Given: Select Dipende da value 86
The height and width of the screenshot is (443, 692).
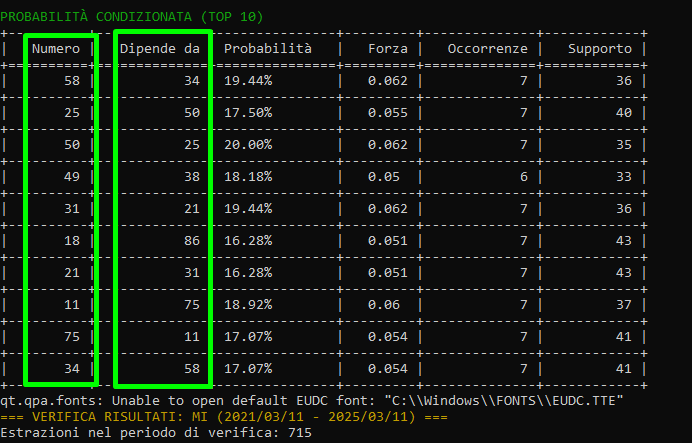Looking at the screenshot, I should [x=192, y=240].
